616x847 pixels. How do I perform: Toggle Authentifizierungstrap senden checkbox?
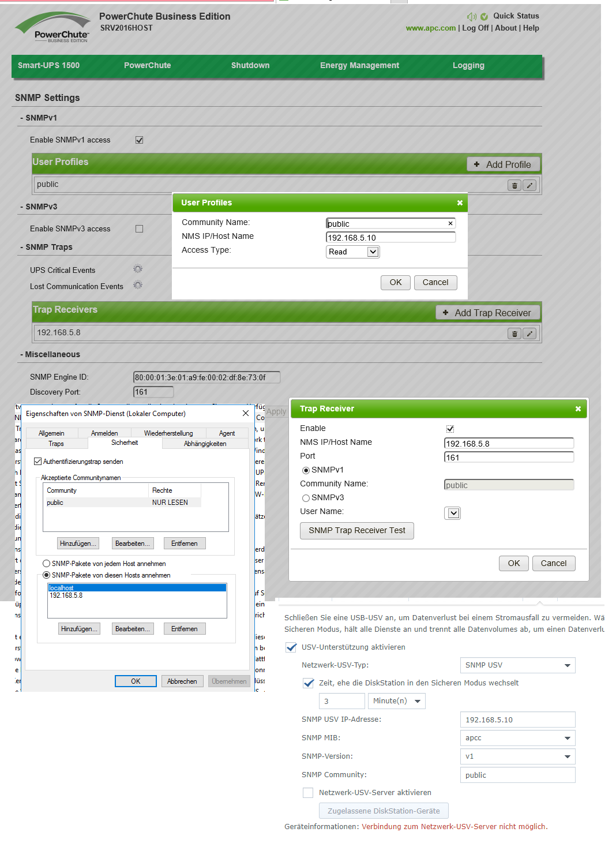click(x=37, y=462)
